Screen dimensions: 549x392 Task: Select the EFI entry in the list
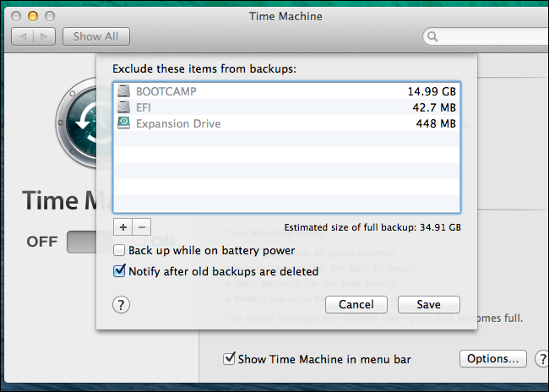coord(286,107)
